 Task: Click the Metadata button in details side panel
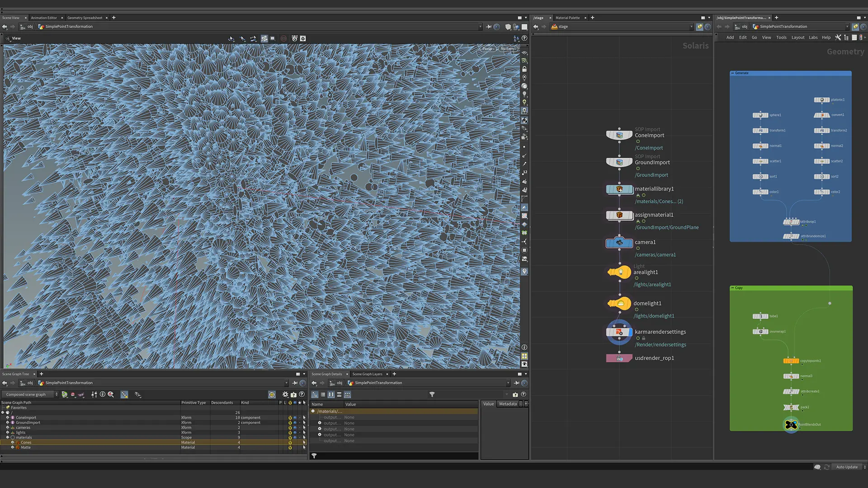point(508,404)
